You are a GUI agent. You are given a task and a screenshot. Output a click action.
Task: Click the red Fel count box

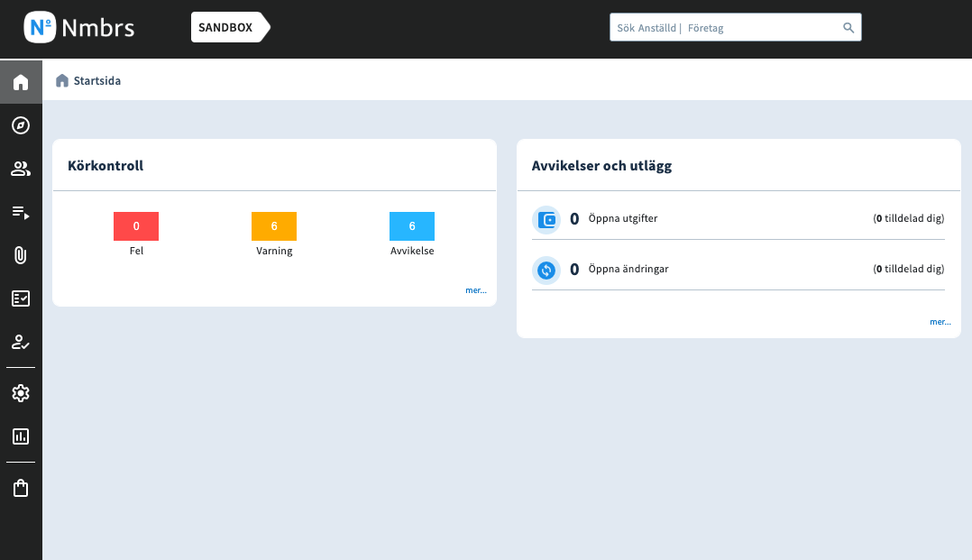(136, 226)
